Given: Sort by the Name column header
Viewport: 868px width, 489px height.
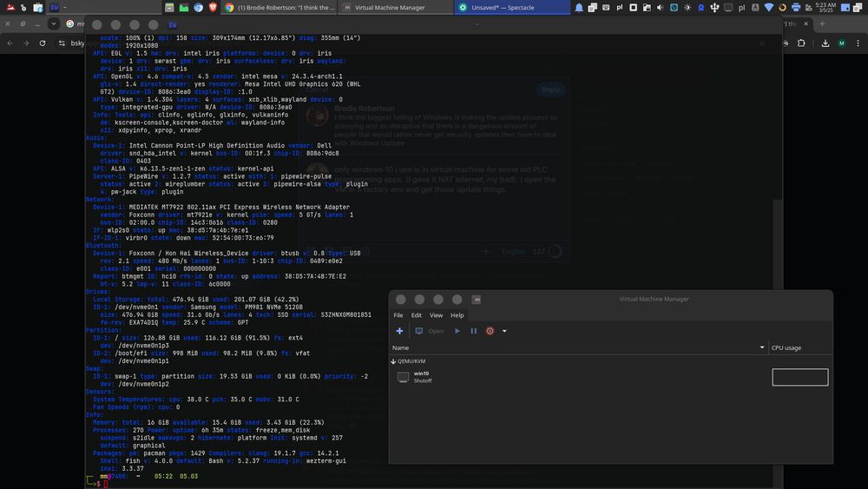Looking at the screenshot, I should [578, 347].
